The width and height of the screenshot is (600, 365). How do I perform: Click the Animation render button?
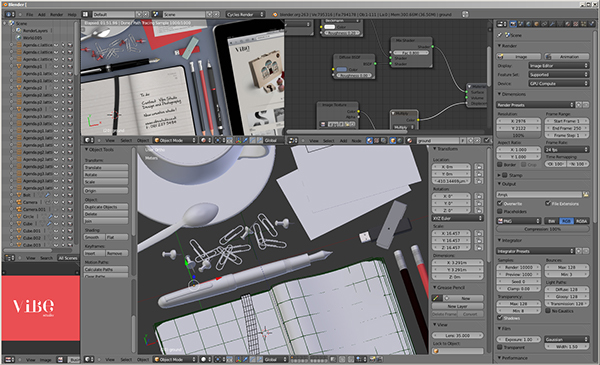567,57
